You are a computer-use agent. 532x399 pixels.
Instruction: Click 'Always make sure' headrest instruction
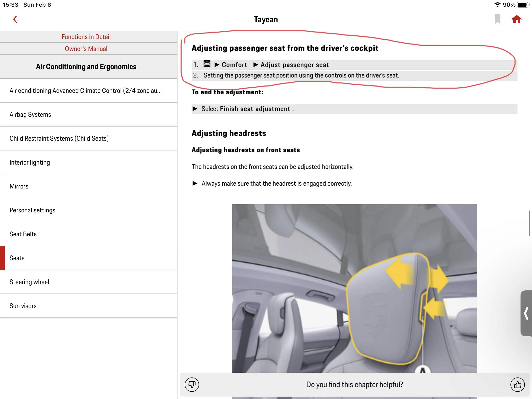point(277,183)
